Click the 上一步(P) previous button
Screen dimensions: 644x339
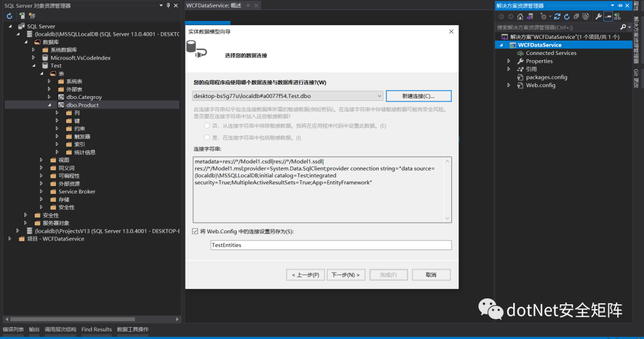pyautogui.click(x=305, y=275)
